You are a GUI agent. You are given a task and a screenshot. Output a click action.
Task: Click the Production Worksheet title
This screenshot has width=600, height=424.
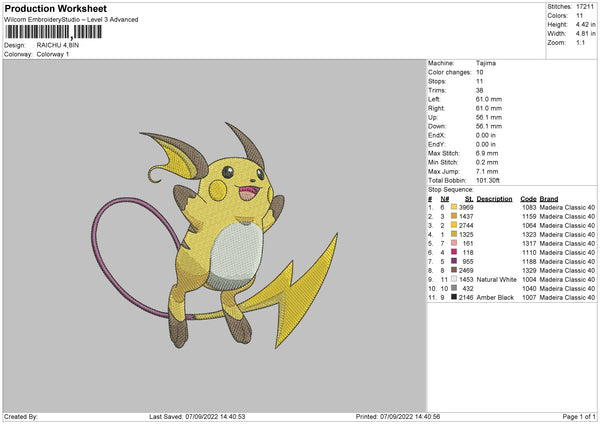point(56,8)
